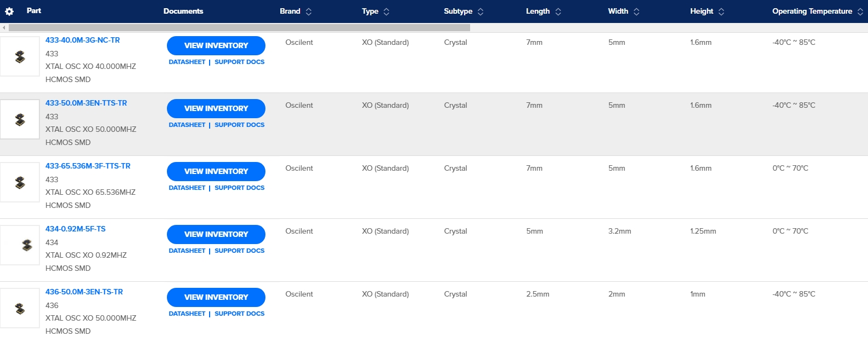The image size is (868, 342).
Task: Open the table settings gear icon
Action: [9, 11]
